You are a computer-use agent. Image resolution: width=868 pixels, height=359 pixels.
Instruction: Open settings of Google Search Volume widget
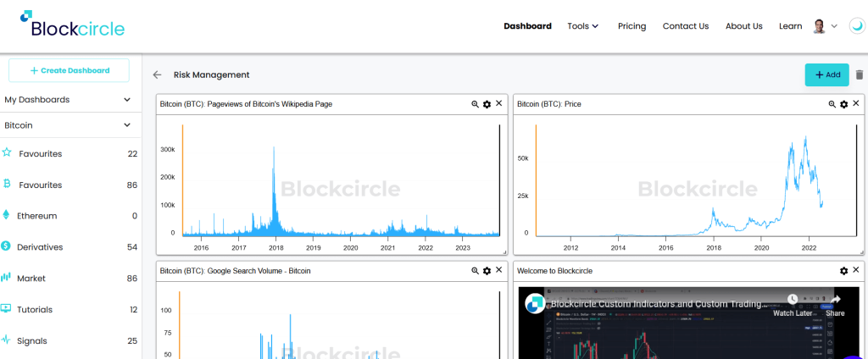pyautogui.click(x=487, y=270)
